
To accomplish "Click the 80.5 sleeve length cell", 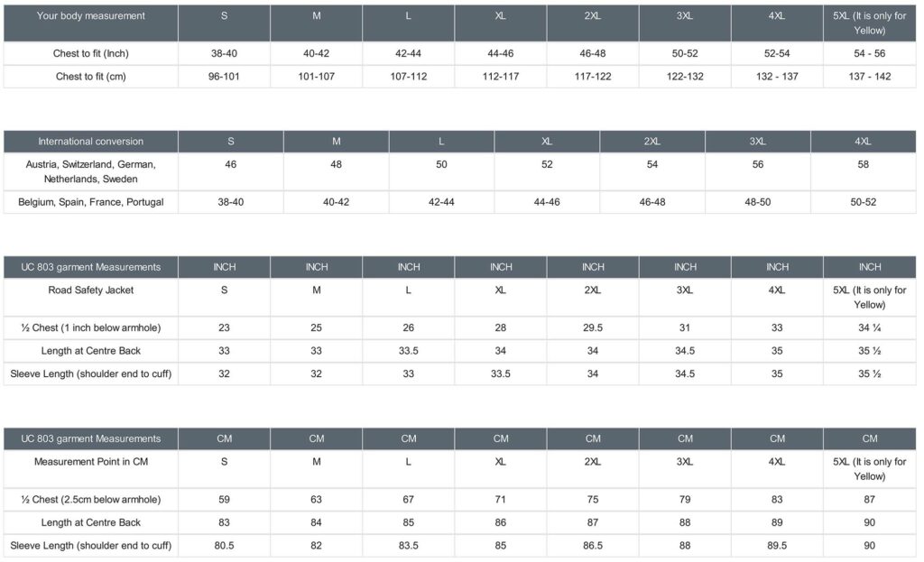I will [x=224, y=546].
